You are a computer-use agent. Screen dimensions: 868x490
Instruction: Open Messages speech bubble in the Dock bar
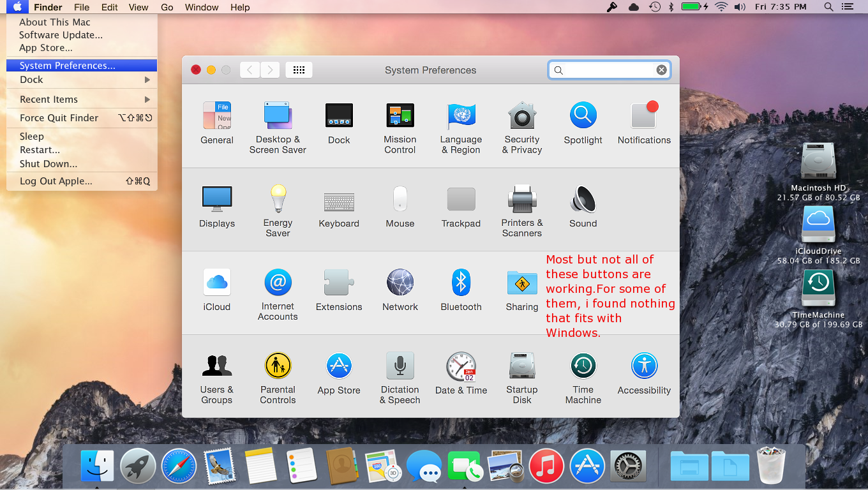[424, 466]
